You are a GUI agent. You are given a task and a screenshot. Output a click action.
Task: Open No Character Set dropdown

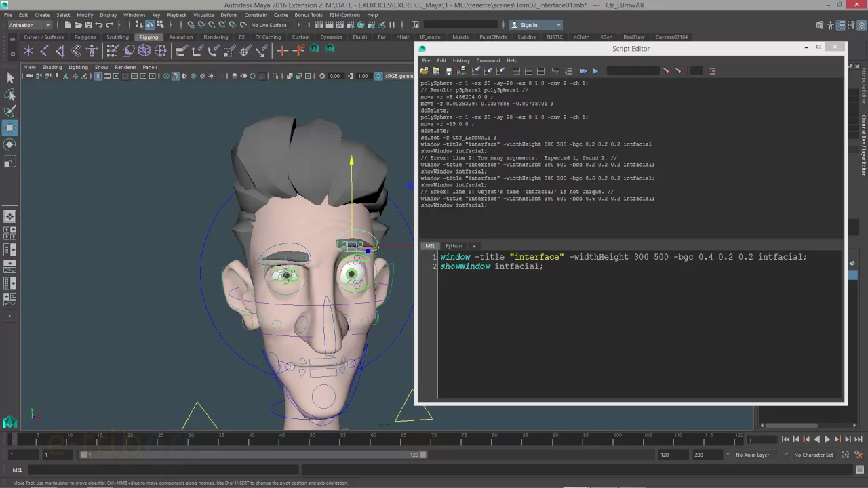pyautogui.click(x=813, y=455)
